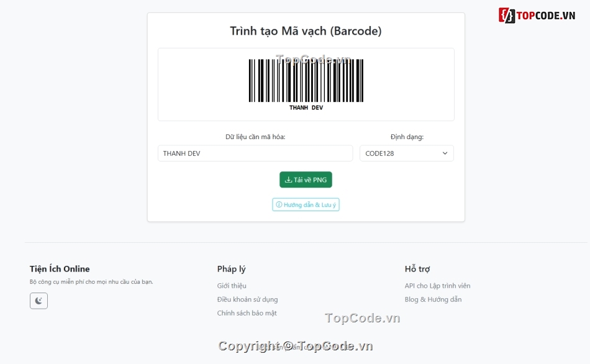Screen dimensions: 590x364
Task: Open the Blog & Hướng dẫn link
Action: click(x=433, y=299)
